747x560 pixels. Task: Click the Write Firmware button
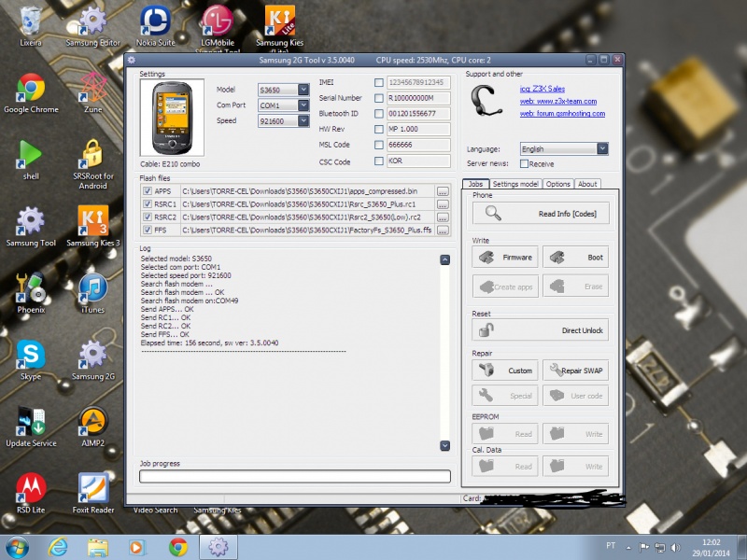tap(505, 258)
